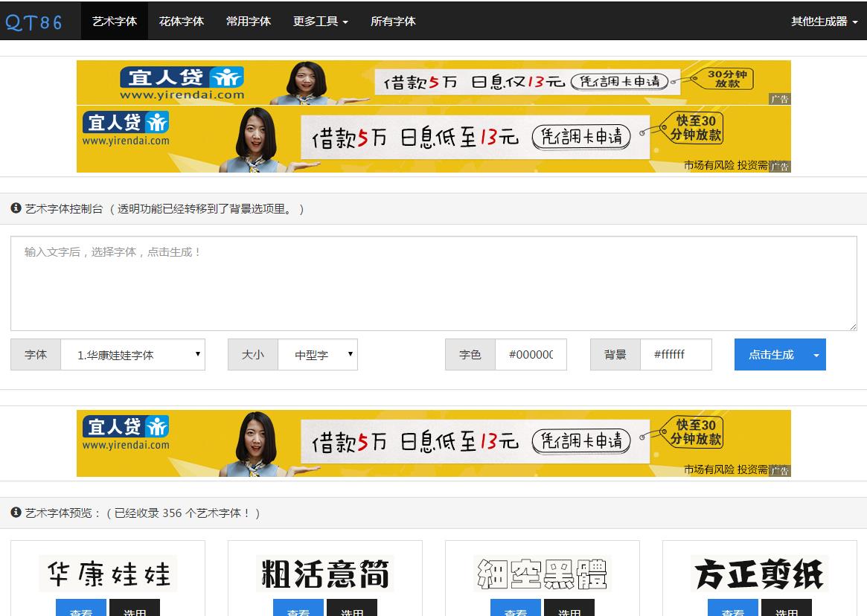The height and width of the screenshot is (616, 867).
Task: Select the 方正剪纸 font preview image
Action: pyautogui.click(x=760, y=574)
